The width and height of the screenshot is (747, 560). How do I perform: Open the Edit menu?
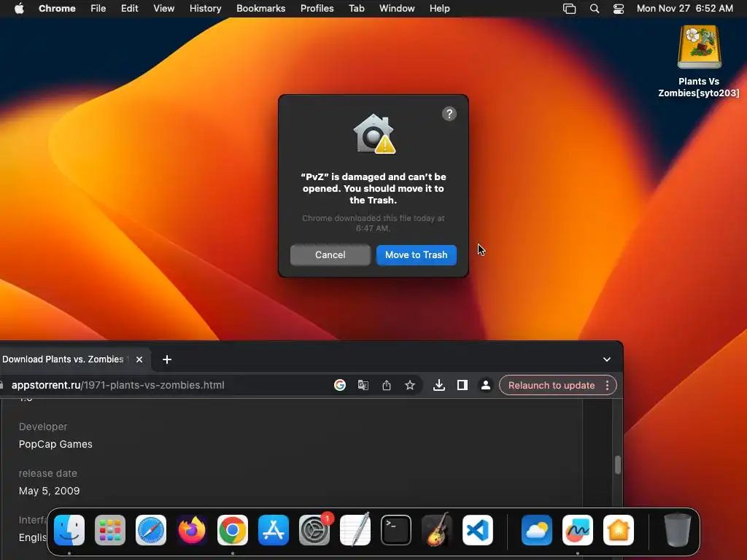tap(129, 9)
